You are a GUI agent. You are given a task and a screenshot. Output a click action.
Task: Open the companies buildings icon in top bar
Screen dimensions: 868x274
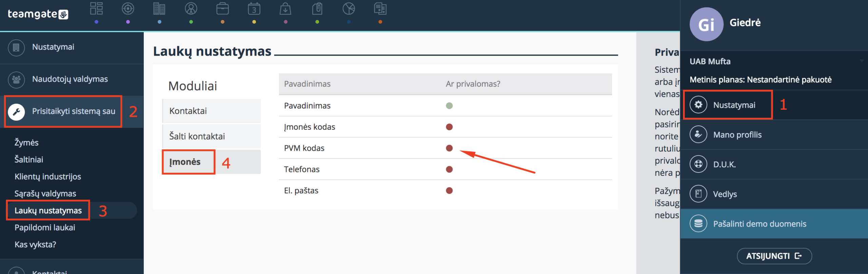pyautogui.click(x=159, y=8)
